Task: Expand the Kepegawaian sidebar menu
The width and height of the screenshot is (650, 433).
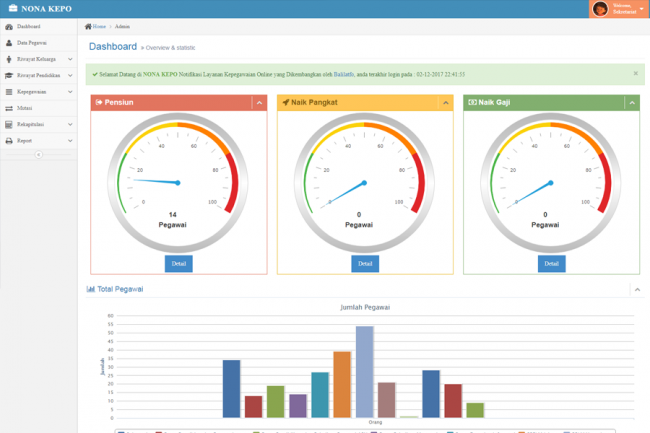Action: pyautogui.click(x=69, y=92)
